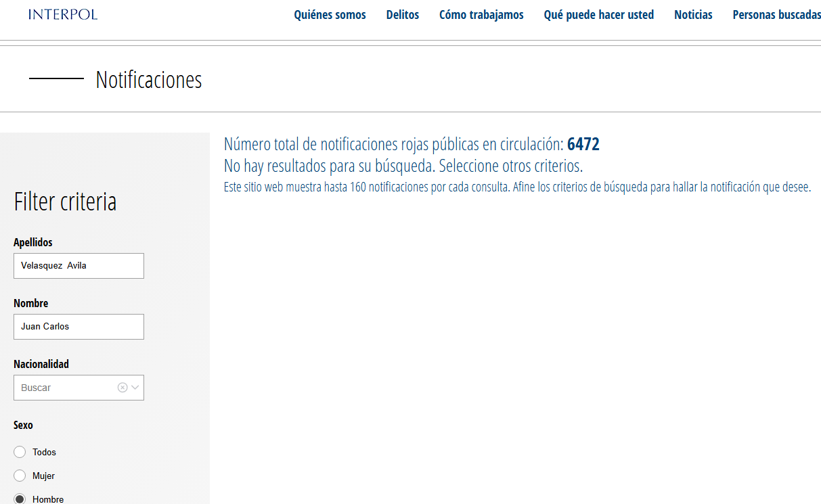Click the Apellidos field containing Velasquez Avila

click(x=79, y=266)
